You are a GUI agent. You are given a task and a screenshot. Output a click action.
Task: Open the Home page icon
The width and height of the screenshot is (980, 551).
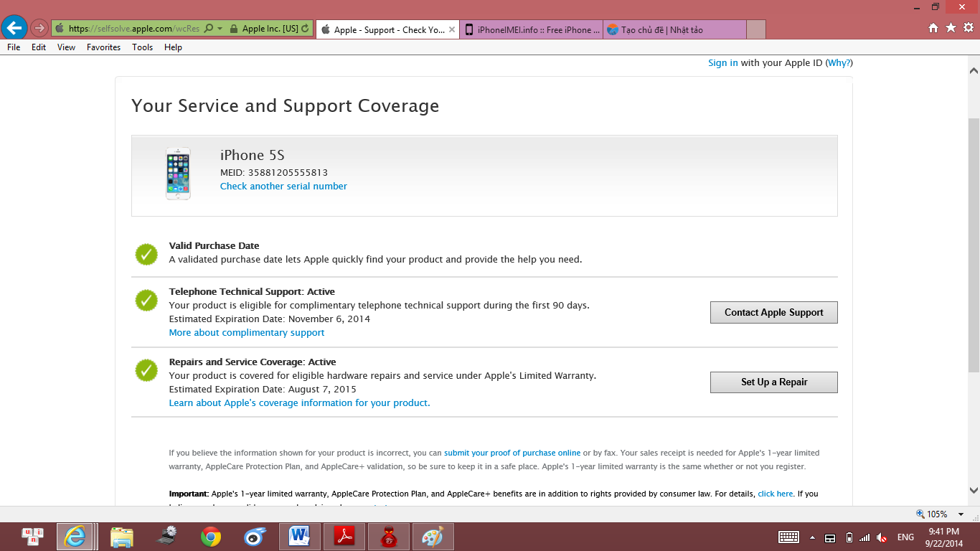[933, 28]
